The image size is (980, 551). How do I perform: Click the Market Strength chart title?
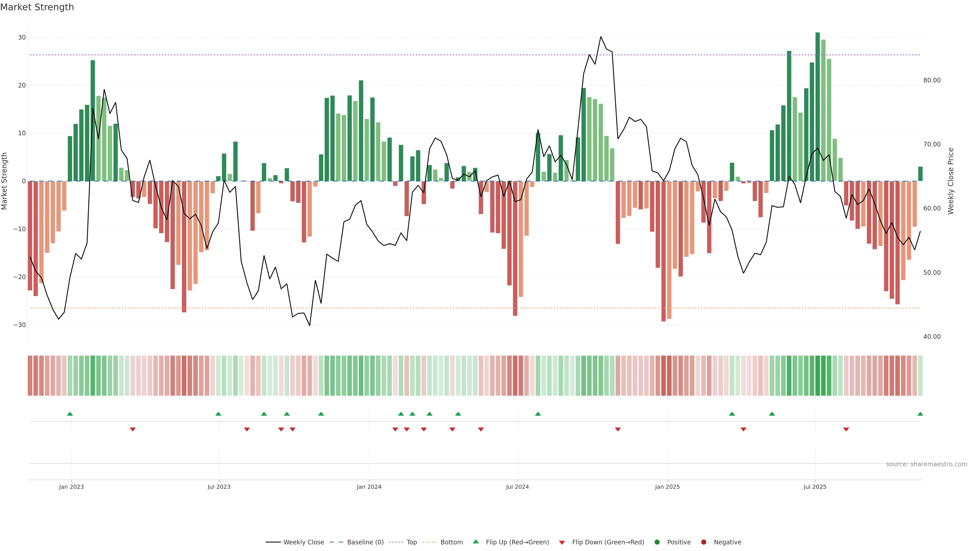(37, 7)
